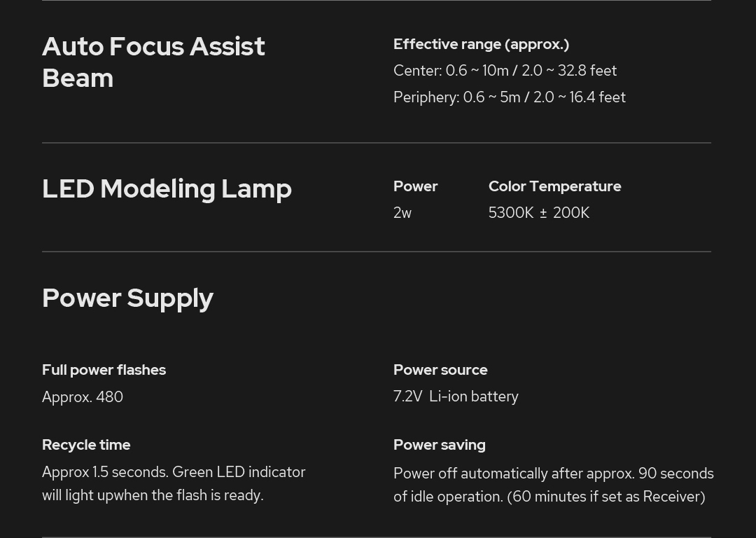756x538 pixels.
Task: Select the Power label under LED Modeling Lamp
Action: pos(415,186)
